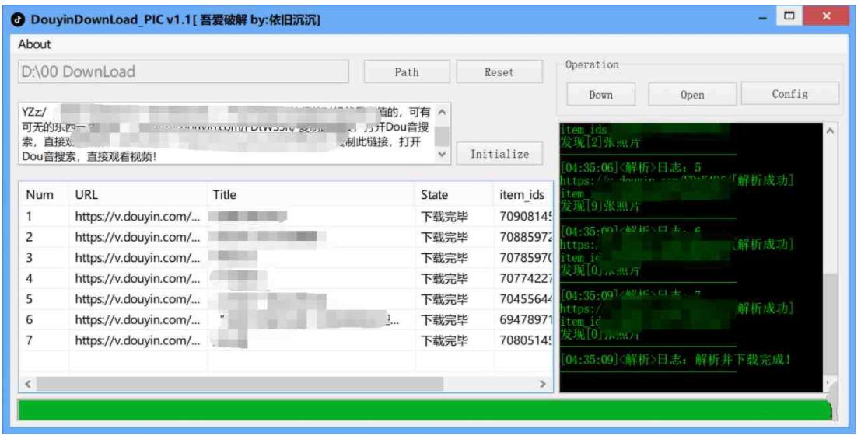Open the Config settings button
868x446 pixels.
coord(790,94)
